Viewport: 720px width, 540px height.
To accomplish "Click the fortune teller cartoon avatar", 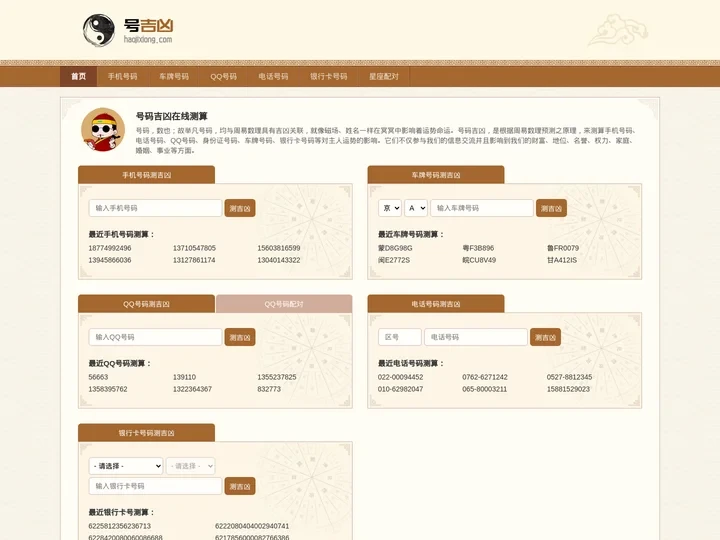I will tap(103, 130).
